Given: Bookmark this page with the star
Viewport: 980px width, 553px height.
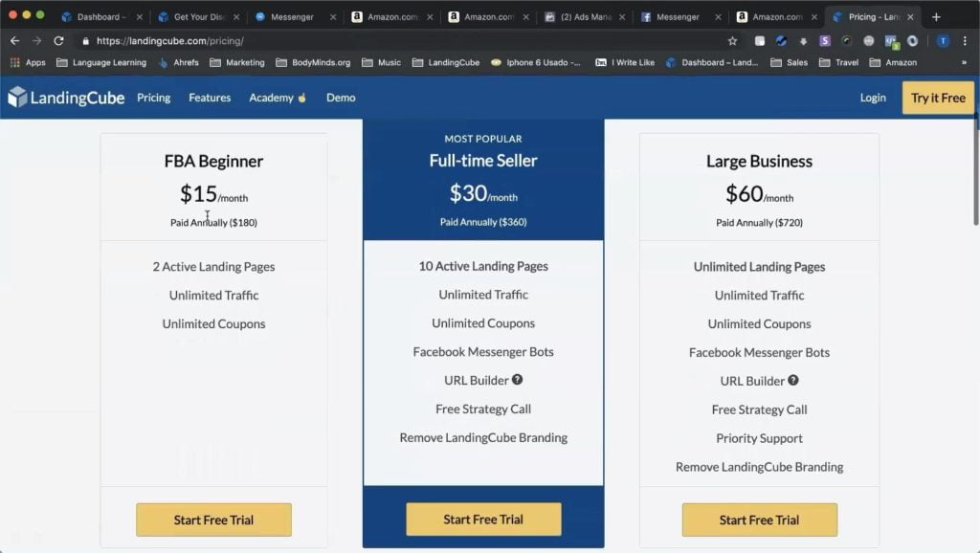Looking at the screenshot, I should click(732, 41).
